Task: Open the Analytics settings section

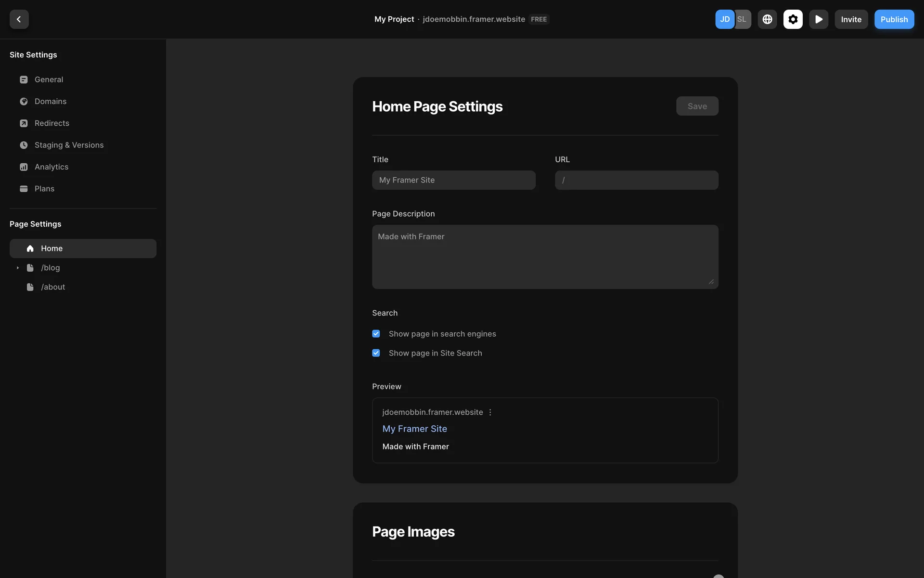Action: click(x=51, y=167)
